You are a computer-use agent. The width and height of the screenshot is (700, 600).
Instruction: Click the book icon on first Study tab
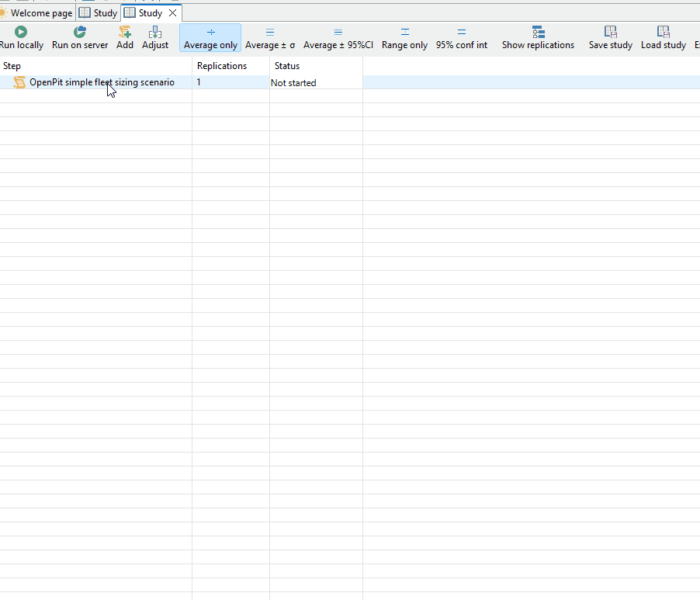point(85,13)
